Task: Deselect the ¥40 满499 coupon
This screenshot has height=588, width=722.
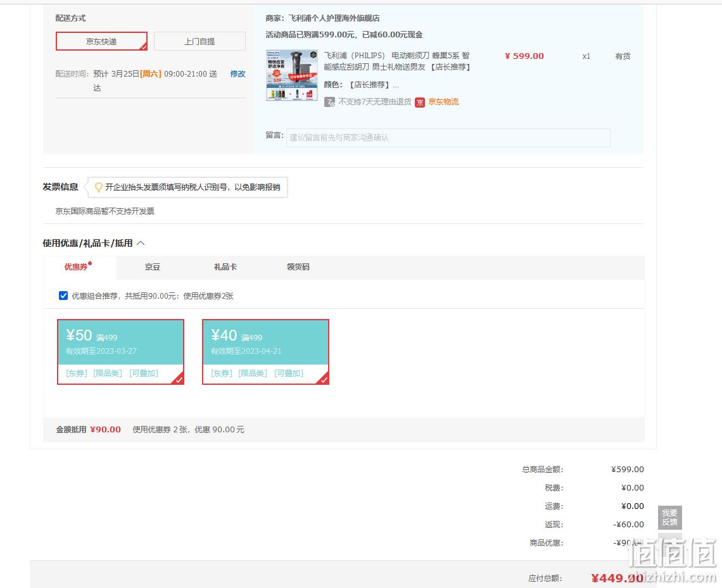Action: 266,352
